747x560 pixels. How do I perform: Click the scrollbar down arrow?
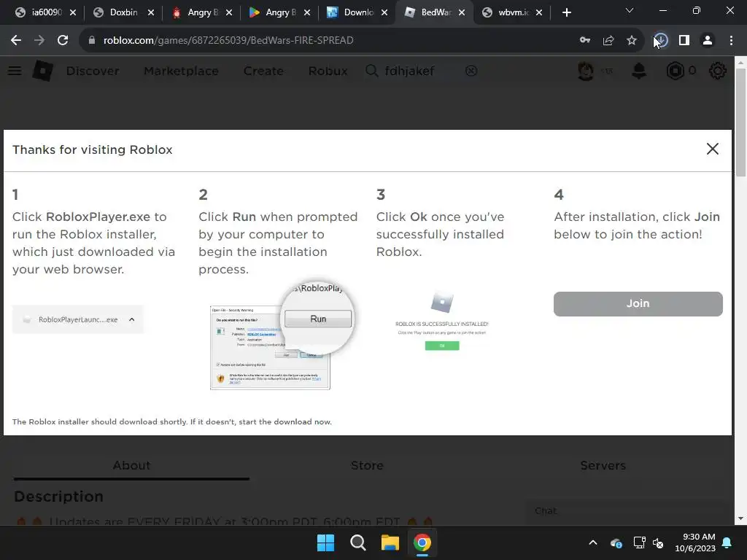click(740, 518)
